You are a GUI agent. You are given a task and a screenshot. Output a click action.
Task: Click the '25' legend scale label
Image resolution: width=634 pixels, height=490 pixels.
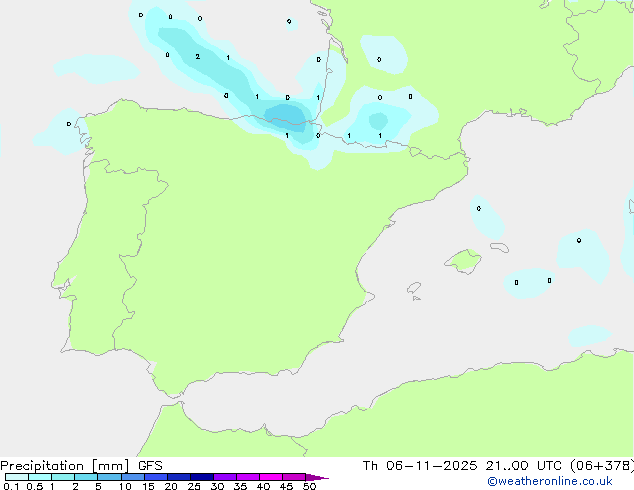(x=194, y=486)
